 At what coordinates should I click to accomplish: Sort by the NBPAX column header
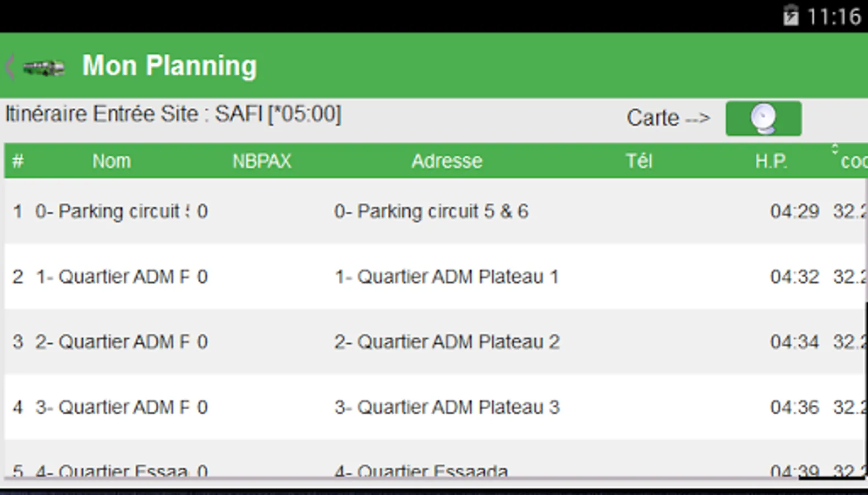(261, 161)
